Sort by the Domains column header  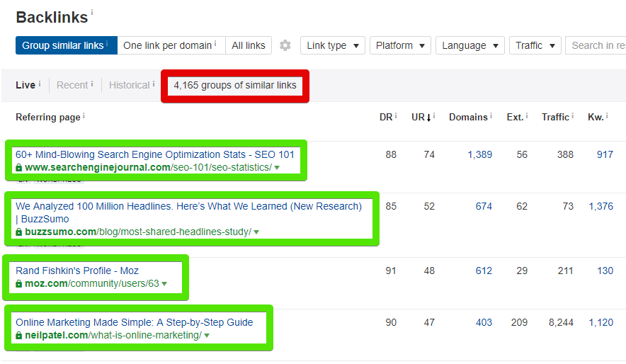(468, 118)
